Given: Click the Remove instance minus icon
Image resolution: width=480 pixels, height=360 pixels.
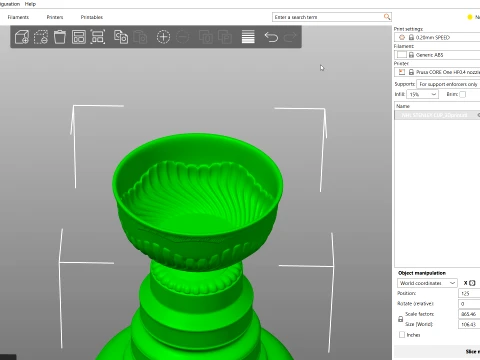Looking at the screenshot, I should pos(182,37).
